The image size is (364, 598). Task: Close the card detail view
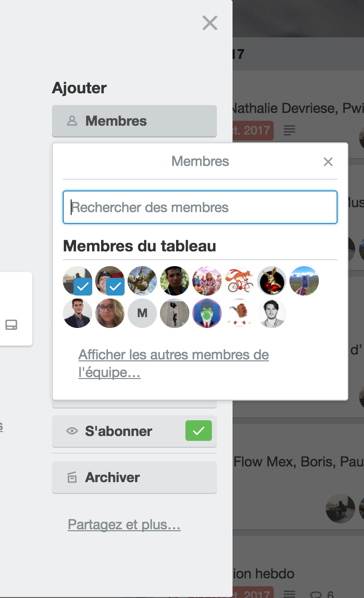coord(210,23)
